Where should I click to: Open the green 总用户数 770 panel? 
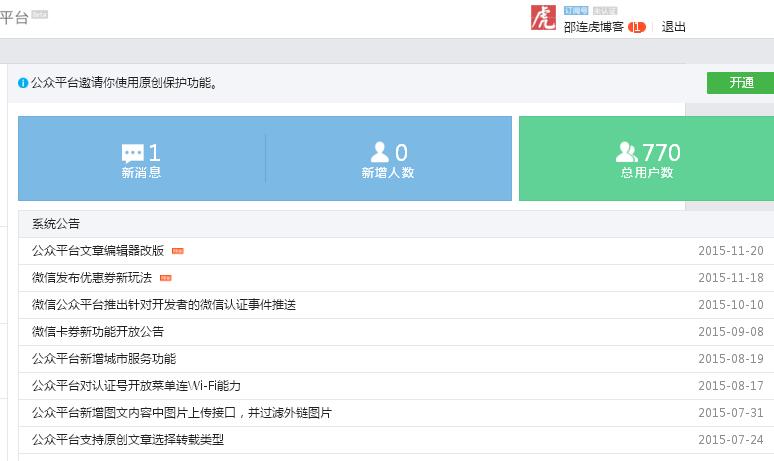pyautogui.click(x=646, y=159)
